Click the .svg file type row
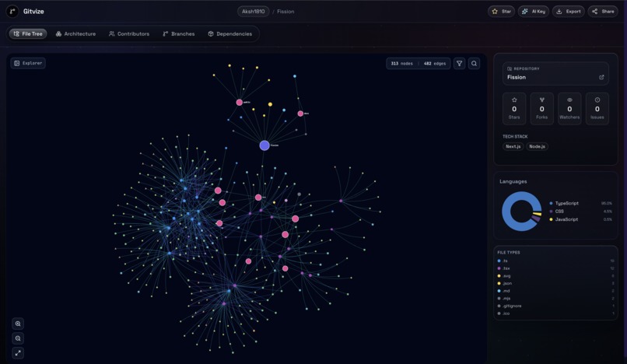Viewport: 627px width, 364px height. coord(556,276)
